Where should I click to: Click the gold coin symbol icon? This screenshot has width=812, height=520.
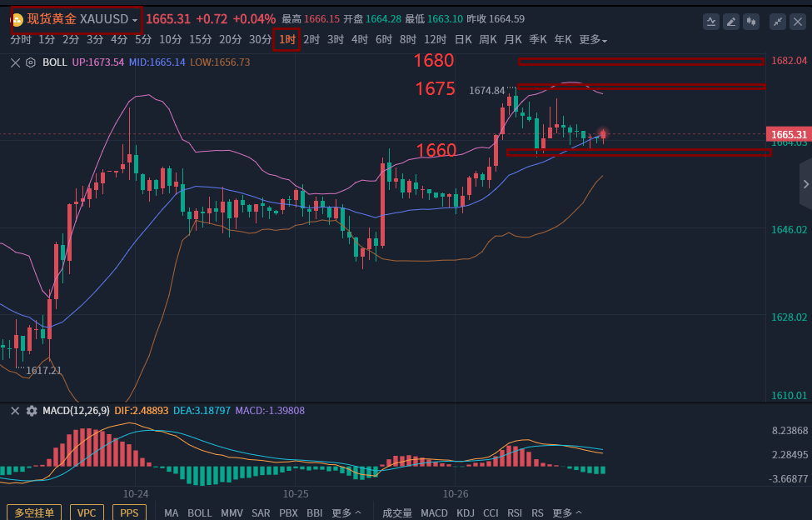[x=17, y=19]
